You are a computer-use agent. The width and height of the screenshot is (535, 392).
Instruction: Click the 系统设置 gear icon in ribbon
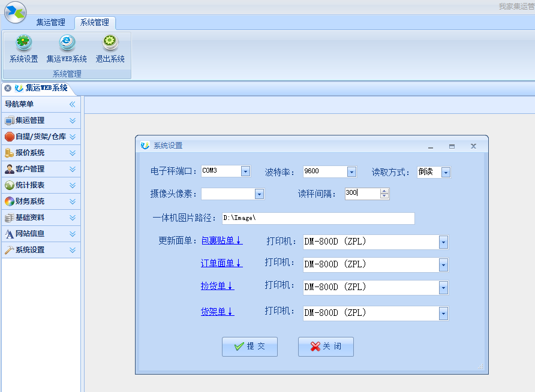click(23, 43)
